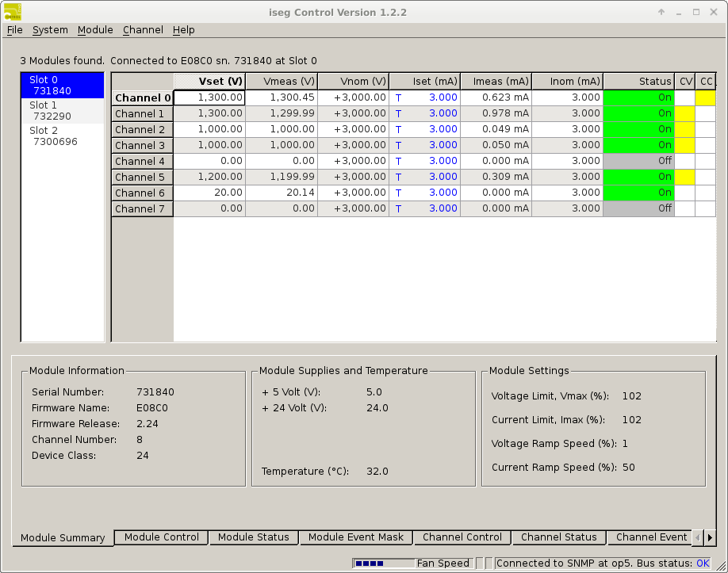Click the keep-above arrow in title bar

(661, 12)
